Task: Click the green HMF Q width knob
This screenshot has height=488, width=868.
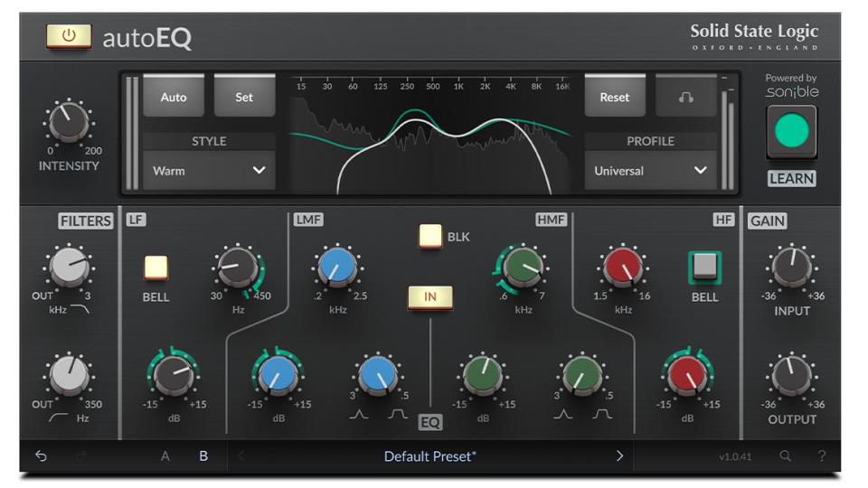Action: pyautogui.click(x=581, y=376)
